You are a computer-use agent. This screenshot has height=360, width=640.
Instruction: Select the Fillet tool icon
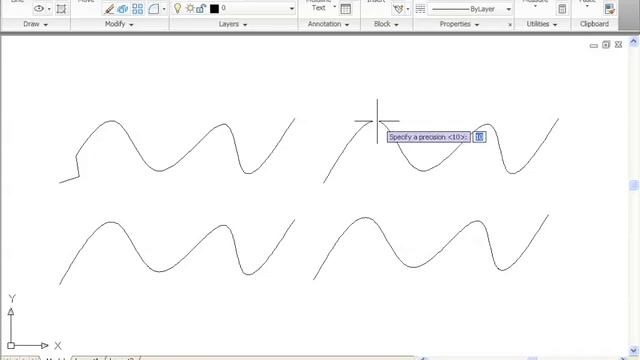(x=153, y=9)
